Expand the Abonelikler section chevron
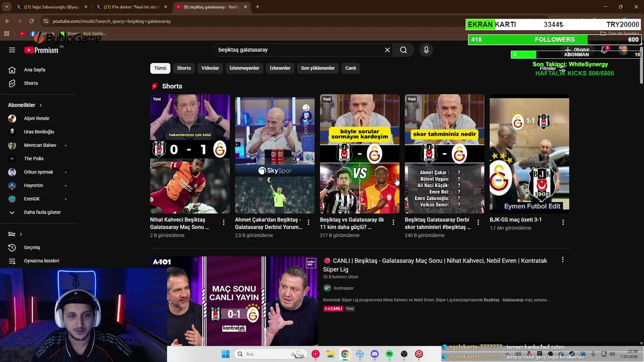Image resolution: width=644 pixels, height=362 pixels. (x=40, y=105)
